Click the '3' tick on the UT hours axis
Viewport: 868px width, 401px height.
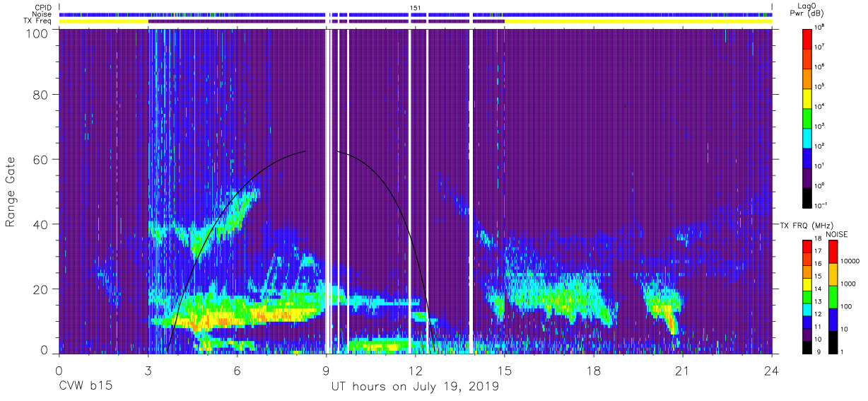[x=148, y=371]
